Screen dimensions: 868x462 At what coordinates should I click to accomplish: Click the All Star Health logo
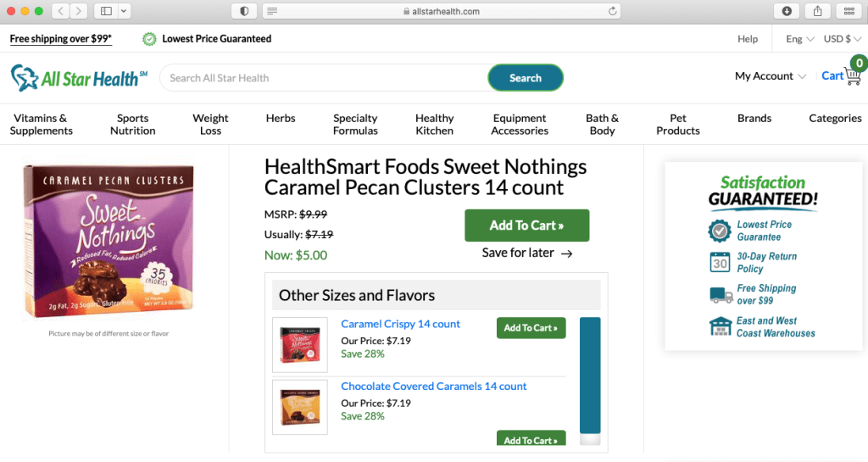point(79,78)
